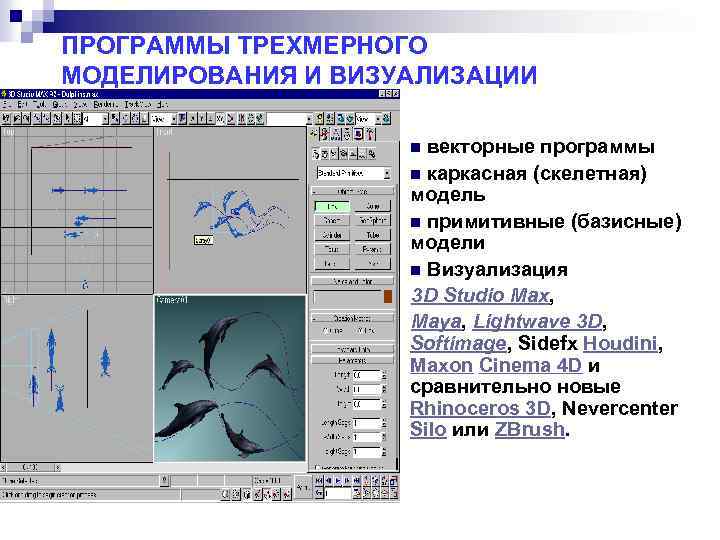
Task: Open the Motion panel tab
Action: [x=347, y=134]
